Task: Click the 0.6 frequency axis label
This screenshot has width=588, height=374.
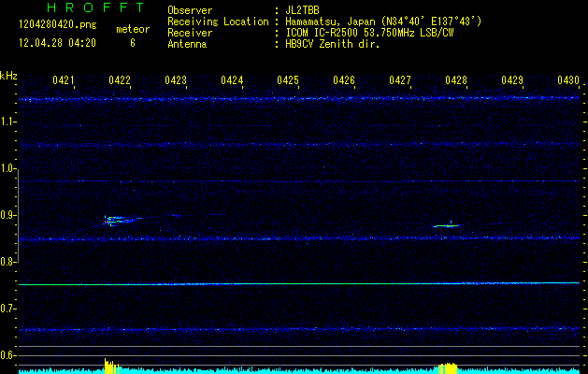Action: coord(8,355)
